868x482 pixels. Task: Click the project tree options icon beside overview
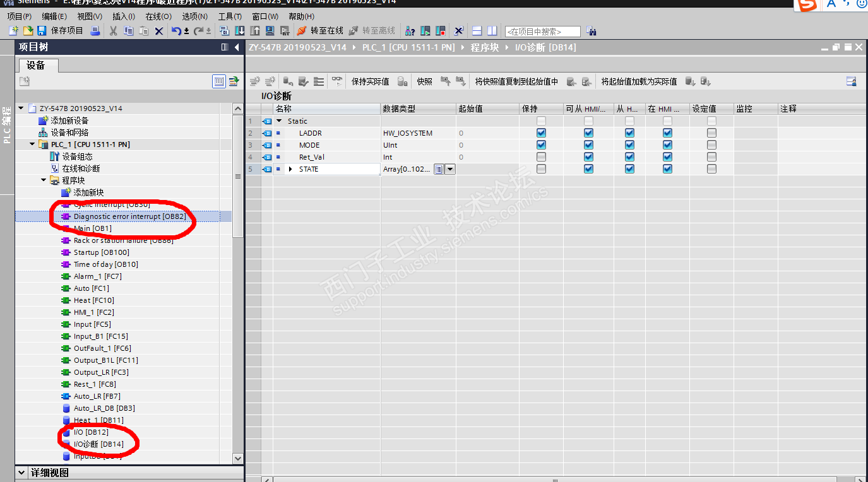coord(234,81)
